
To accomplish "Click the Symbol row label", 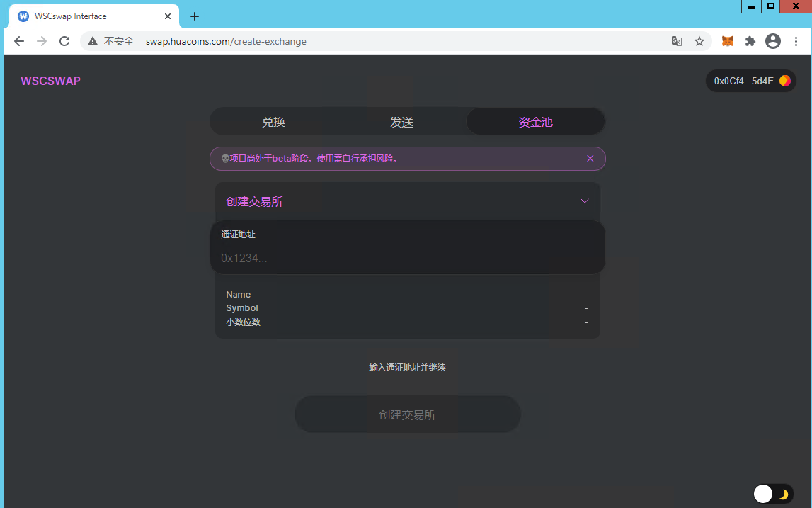I will [242, 308].
